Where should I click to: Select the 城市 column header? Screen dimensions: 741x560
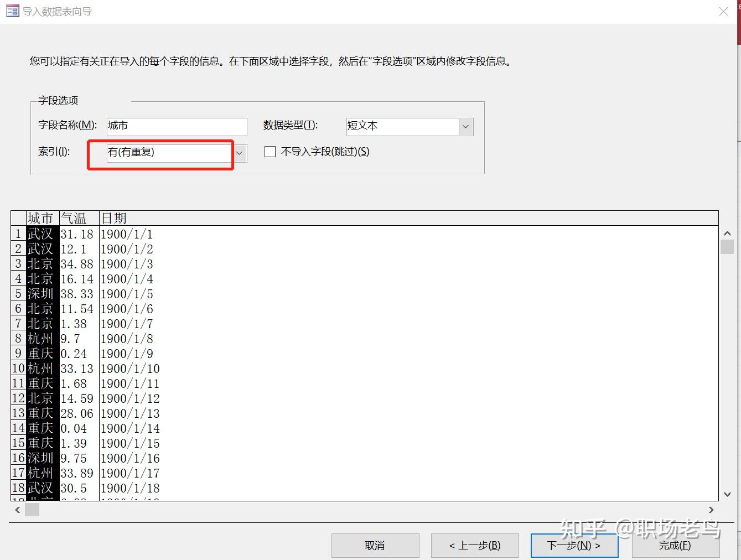40,217
